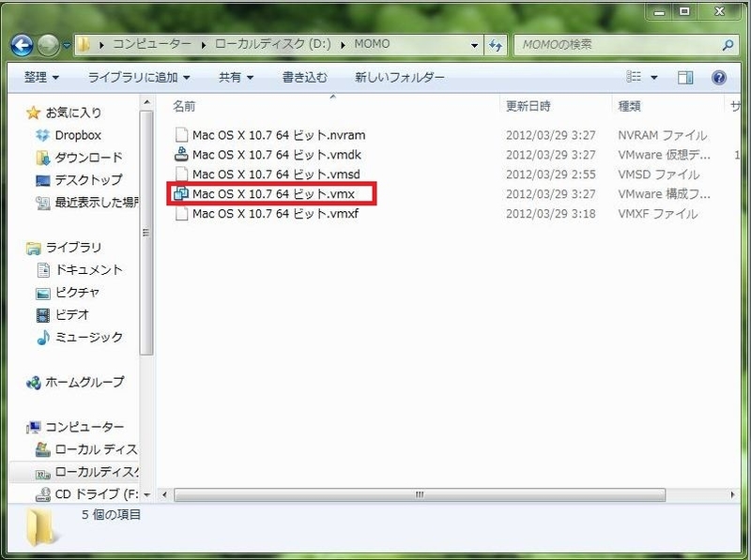The image size is (751, 560).
Task: Select the Mac OS X 10.7 64 ビット.vmx file
Action: tap(273, 194)
